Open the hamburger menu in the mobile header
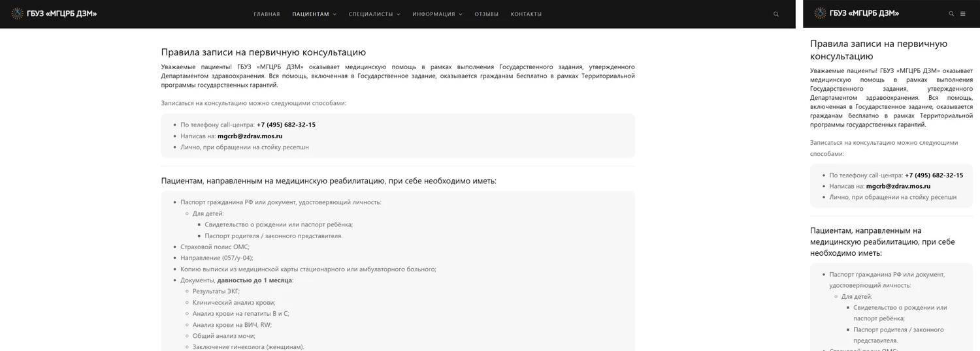Image resolution: width=980 pixels, height=351 pixels. [x=962, y=14]
